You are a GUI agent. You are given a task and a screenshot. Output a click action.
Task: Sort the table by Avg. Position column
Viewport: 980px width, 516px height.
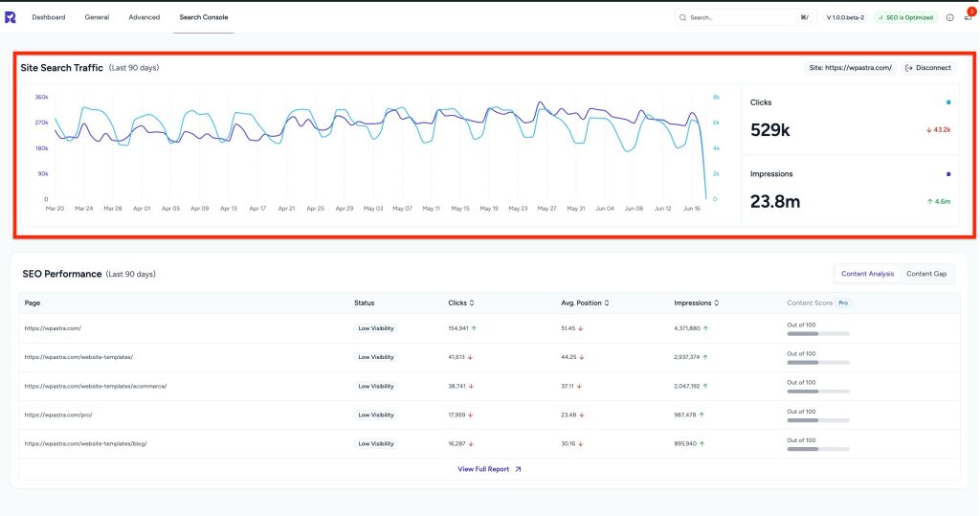click(585, 303)
